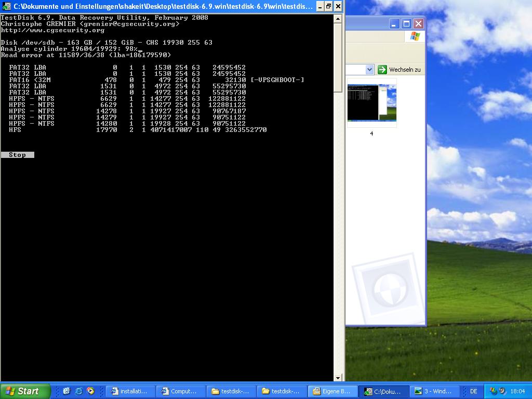Restore down the TestDisk console window
This screenshot has width=532, height=399.
(329, 6)
